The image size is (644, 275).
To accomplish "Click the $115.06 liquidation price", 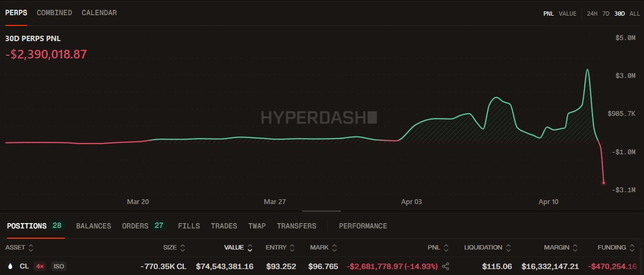I will pos(497,266).
